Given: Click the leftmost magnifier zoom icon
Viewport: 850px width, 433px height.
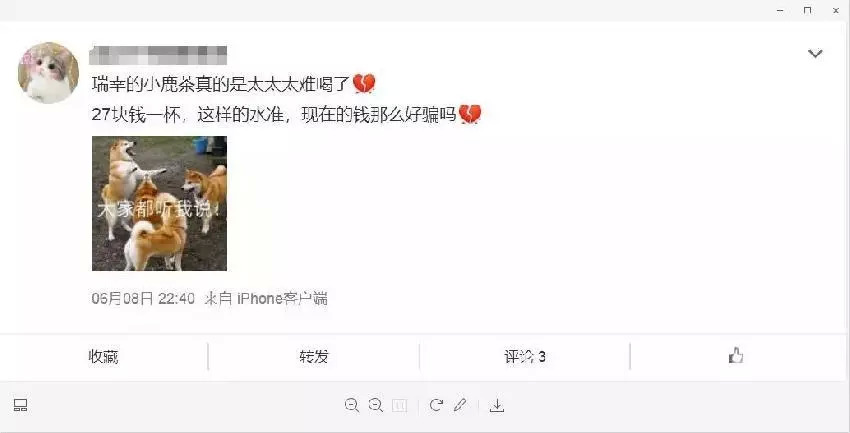Looking at the screenshot, I should 352,405.
